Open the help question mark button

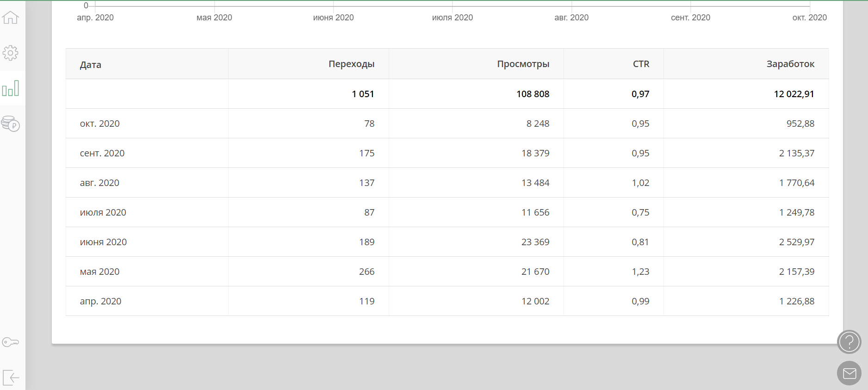point(849,342)
